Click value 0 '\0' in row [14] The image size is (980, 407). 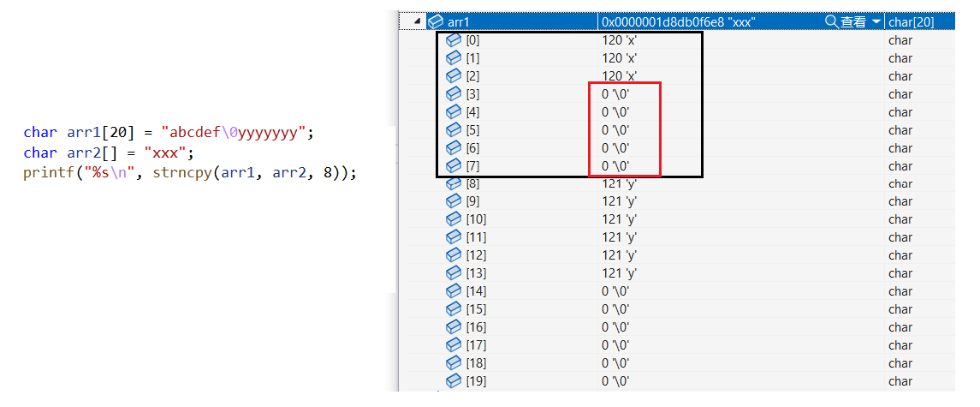pos(615,291)
